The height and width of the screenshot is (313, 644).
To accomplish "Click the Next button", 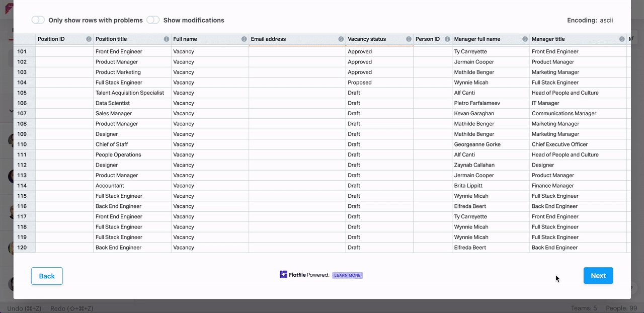I will pyautogui.click(x=598, y=276).
